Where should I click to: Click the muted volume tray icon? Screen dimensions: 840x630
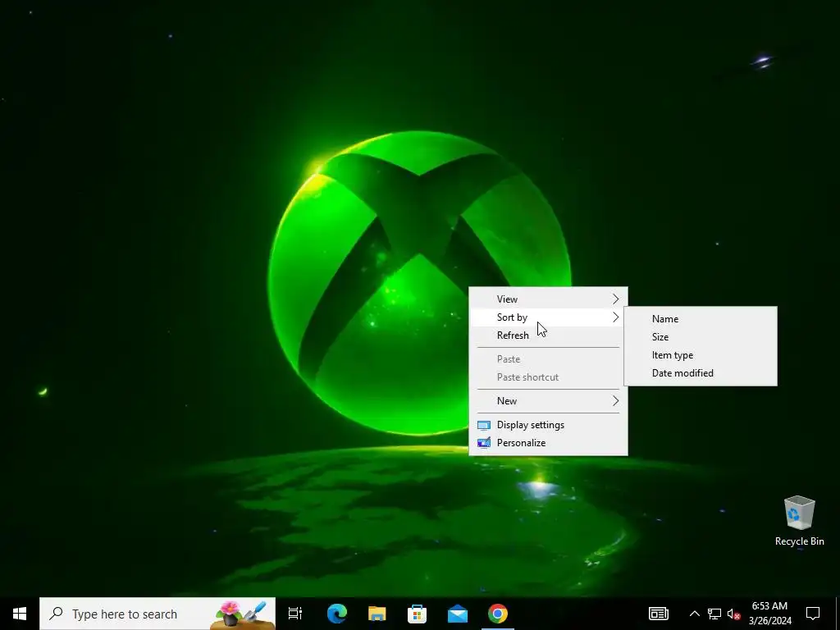[x=733, y=614]
